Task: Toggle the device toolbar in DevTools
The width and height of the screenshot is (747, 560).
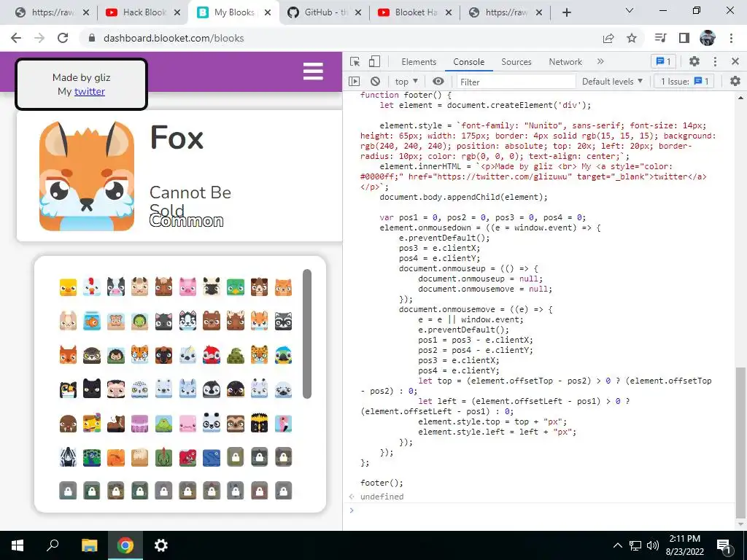Action: 374,62
